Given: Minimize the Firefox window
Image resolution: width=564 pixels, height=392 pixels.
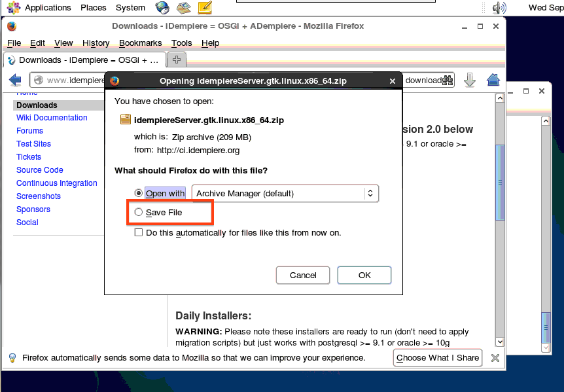Looking at the screenshot, I should click(465, 27).
